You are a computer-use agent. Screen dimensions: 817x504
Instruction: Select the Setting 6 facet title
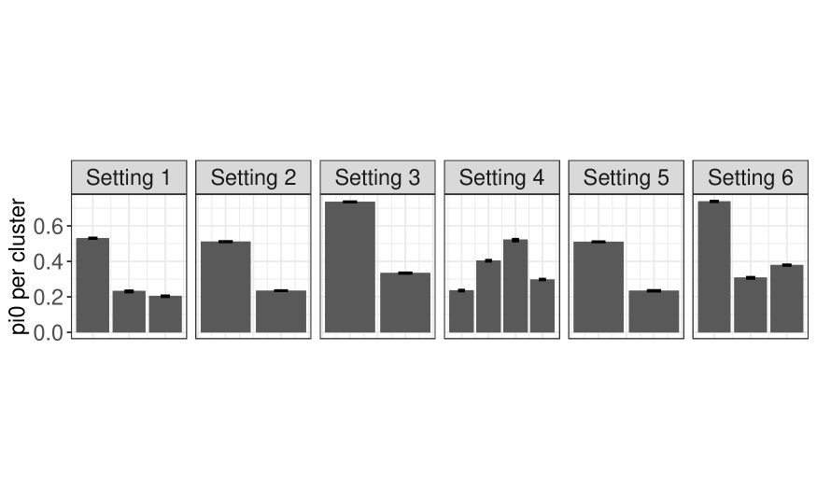point(750,177)
